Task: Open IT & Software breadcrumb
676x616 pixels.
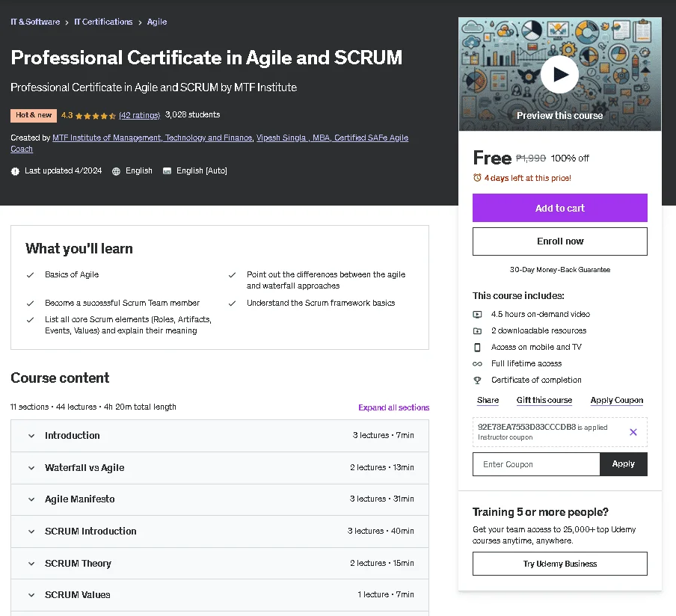Action: pos(35,22)
